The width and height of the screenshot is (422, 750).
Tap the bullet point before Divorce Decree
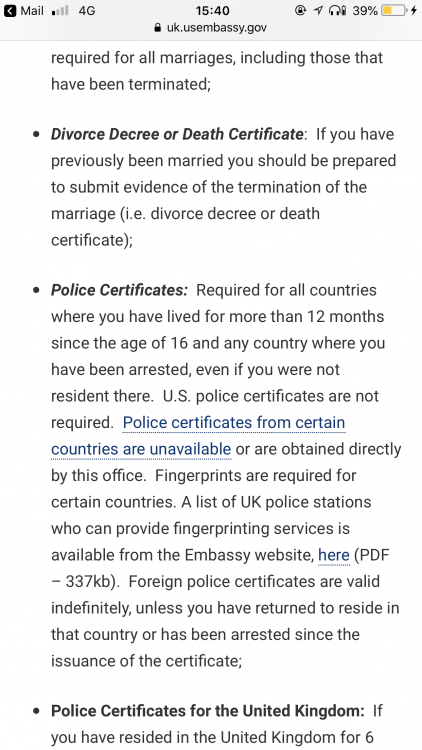pos(37,134)
